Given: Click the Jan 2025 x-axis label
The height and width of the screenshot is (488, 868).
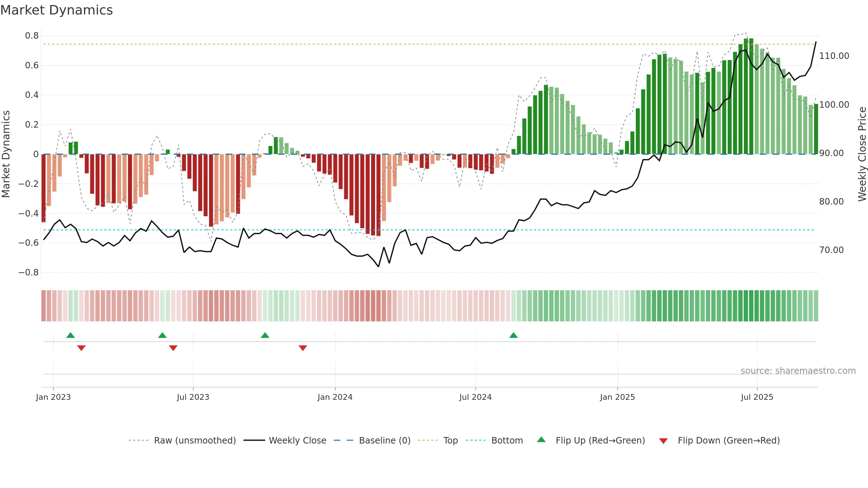Looking at the screenshot, I should 618,397.
